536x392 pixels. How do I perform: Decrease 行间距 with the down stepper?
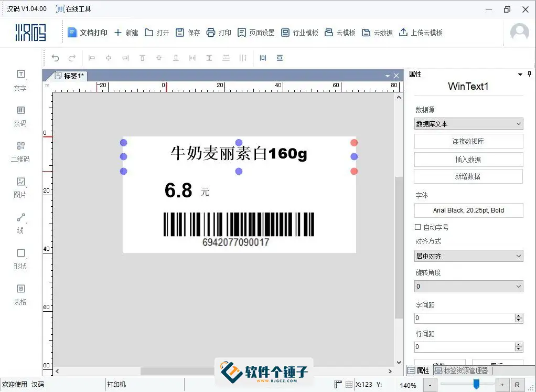pos(519,349)
